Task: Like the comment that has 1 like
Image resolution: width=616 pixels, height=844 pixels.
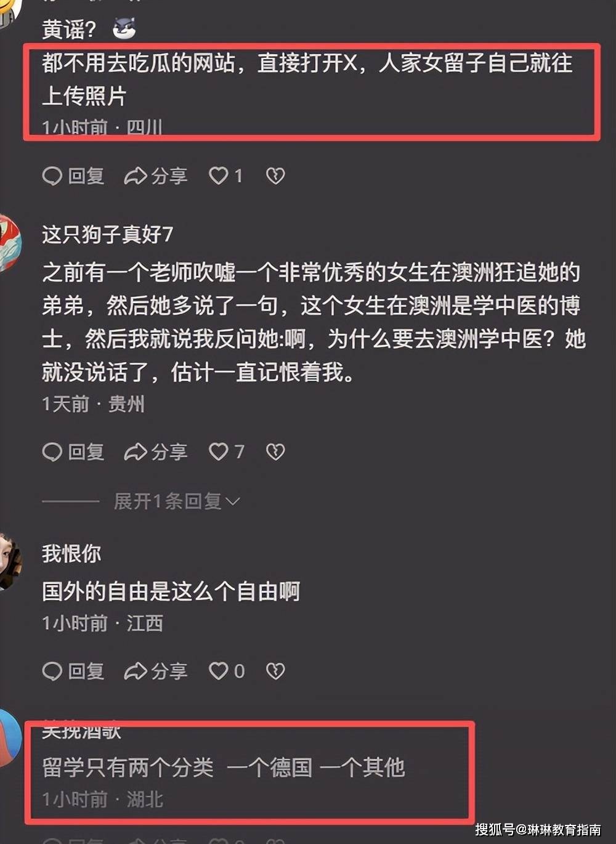Action: (x=225, y=176)
